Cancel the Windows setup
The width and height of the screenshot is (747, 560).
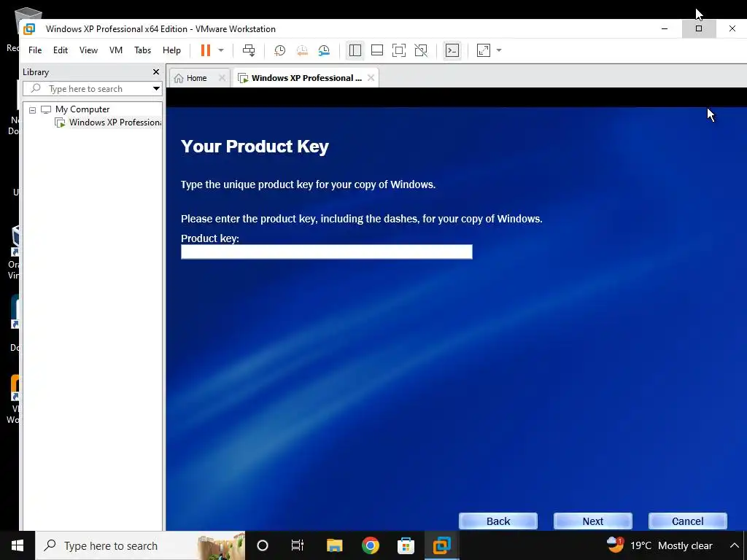tap(687, 521)
